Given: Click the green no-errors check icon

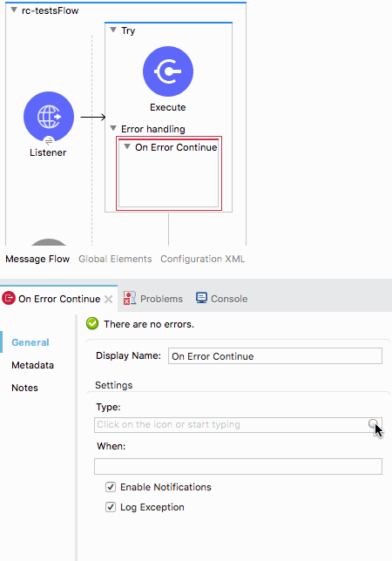Looking at the screenshot, I should click(x=92, y=324).
